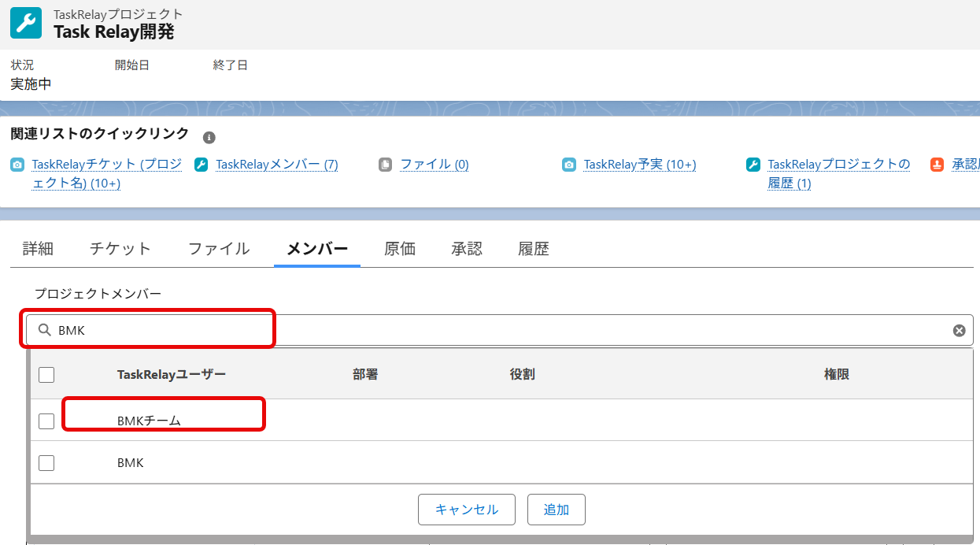Switch to the 詳細 tab
980x545 pixels.
[x=38, y=249]
